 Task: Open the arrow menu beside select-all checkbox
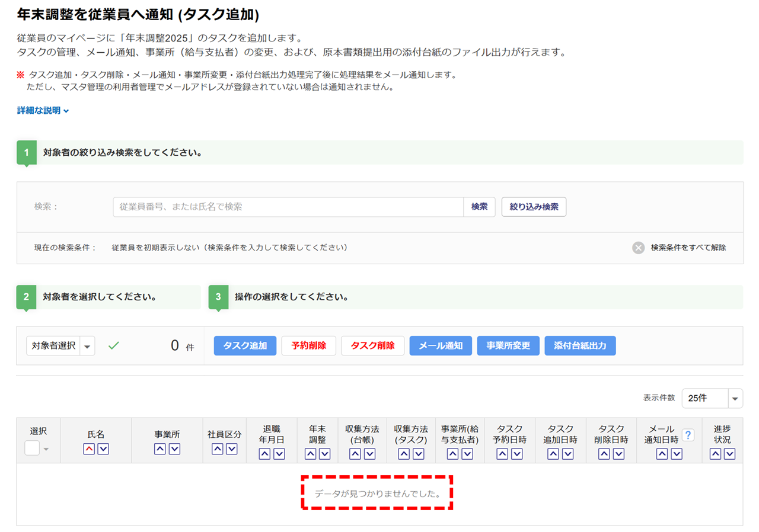pyautogui.click(x=46, y=449)
